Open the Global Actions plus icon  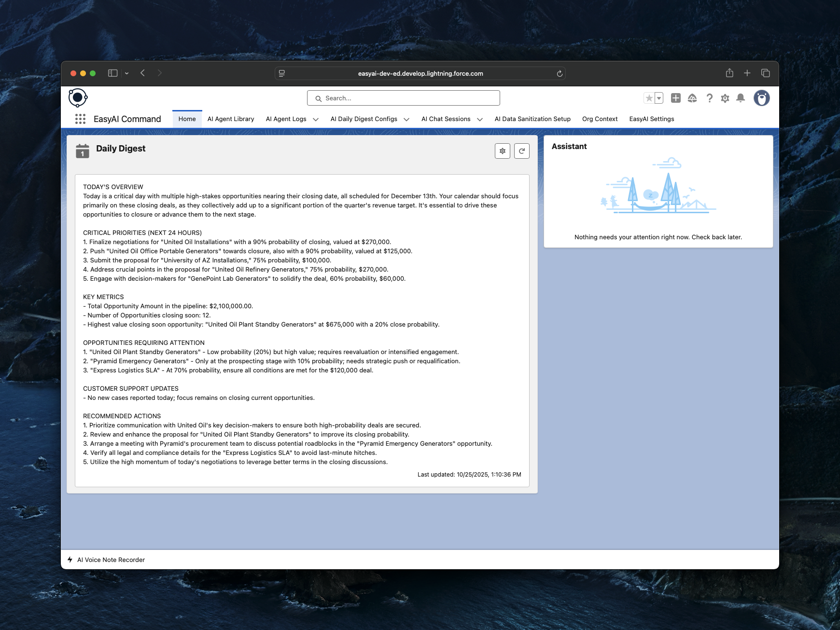click(676, 98)
